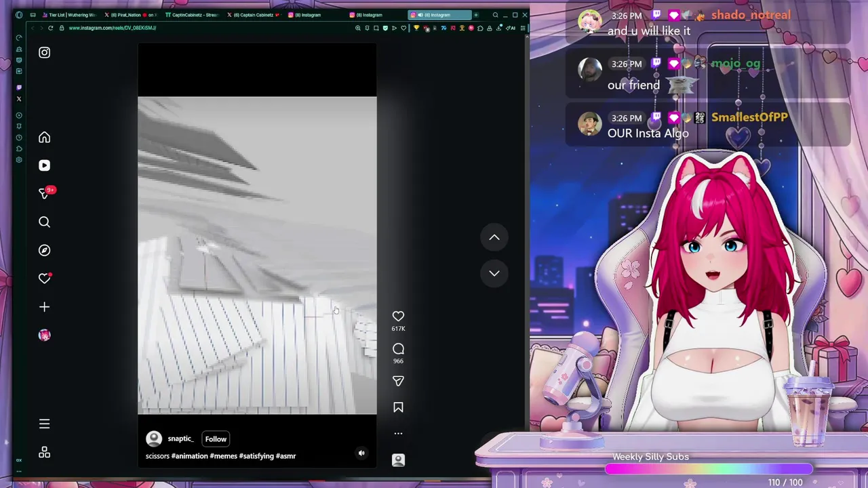Switch to CaptinCabinetz stream tab
868x488 pixels.
[x=193, y=15]
